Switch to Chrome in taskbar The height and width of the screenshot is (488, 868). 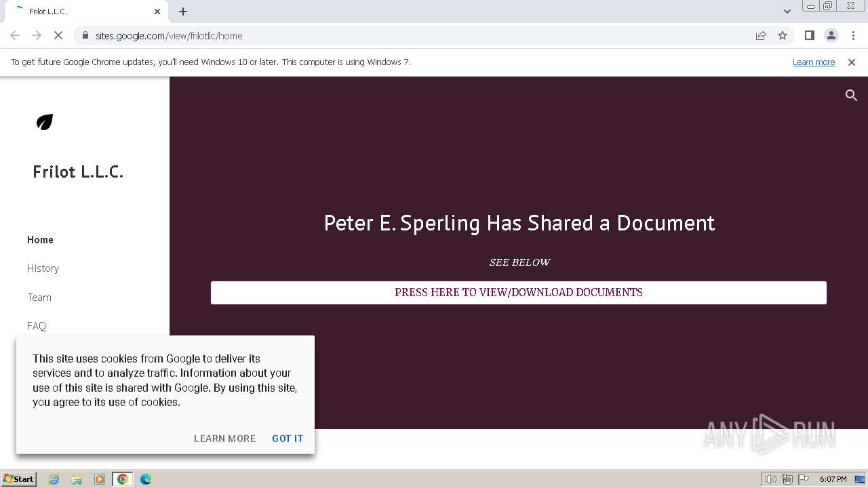pyautogui.click(x=123, y=479)
